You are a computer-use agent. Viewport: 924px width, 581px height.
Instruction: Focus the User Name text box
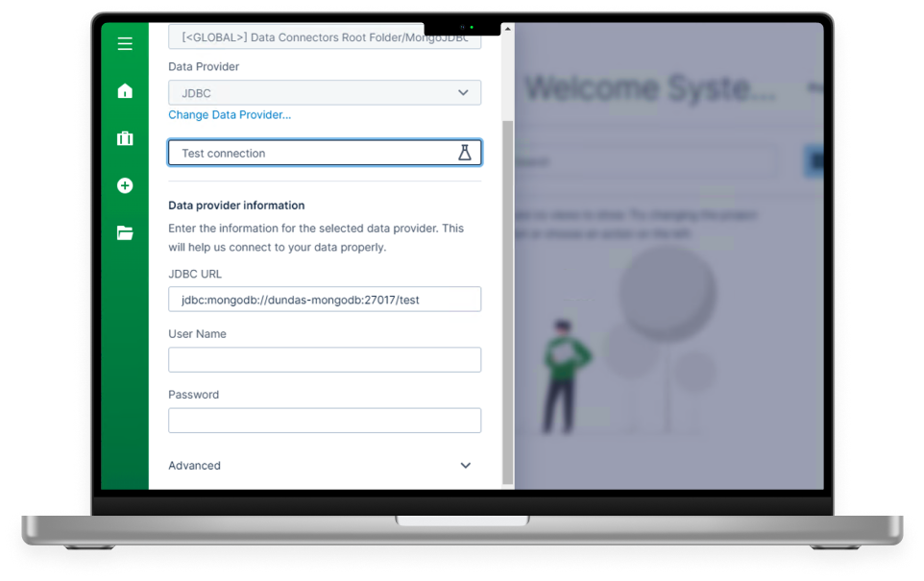[325, 360]
